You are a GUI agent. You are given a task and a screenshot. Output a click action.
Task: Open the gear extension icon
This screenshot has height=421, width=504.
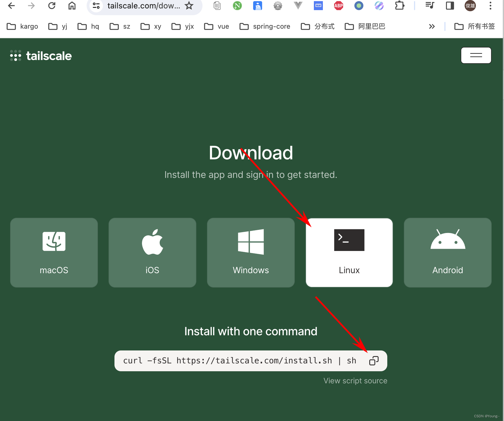pos(278,6)
